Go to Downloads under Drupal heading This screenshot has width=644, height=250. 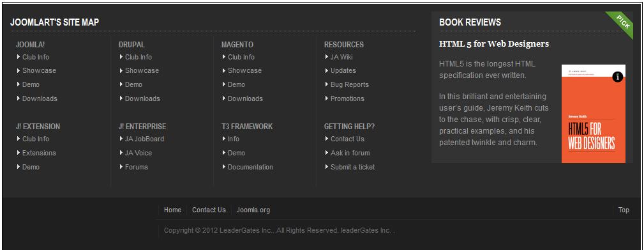(142, 98)
